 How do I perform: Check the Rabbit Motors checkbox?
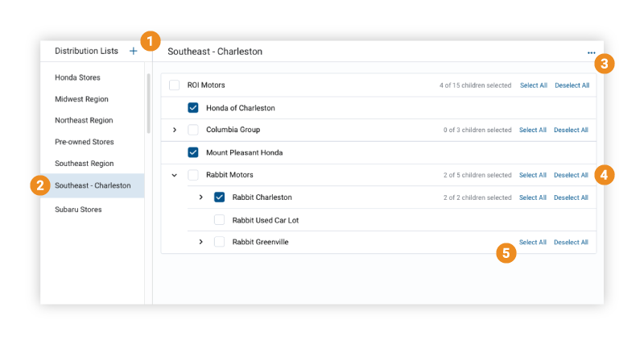point(193,175)
